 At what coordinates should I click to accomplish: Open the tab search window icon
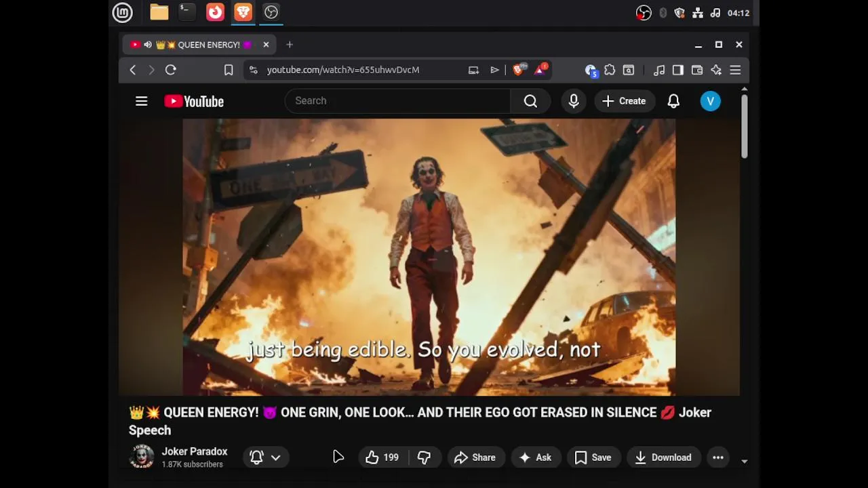(x=629, y=70)
